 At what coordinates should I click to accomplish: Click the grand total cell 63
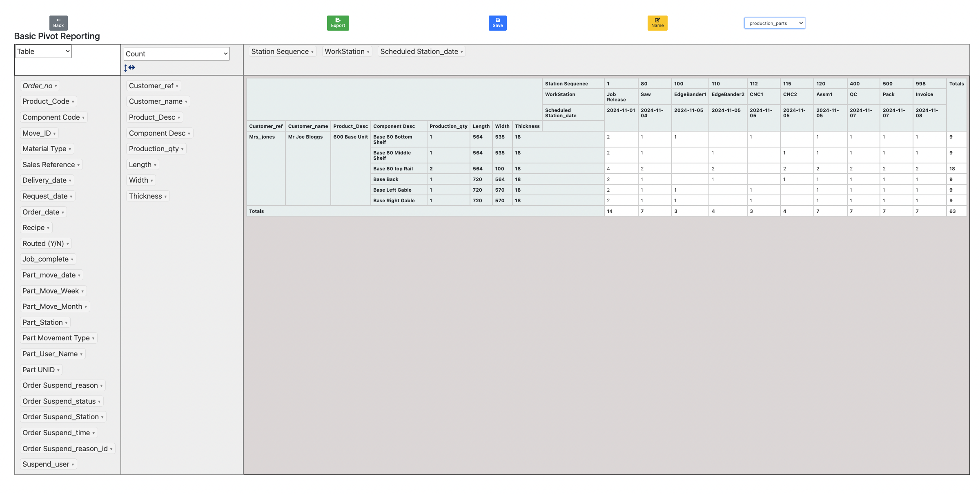(x=952, y=211)
